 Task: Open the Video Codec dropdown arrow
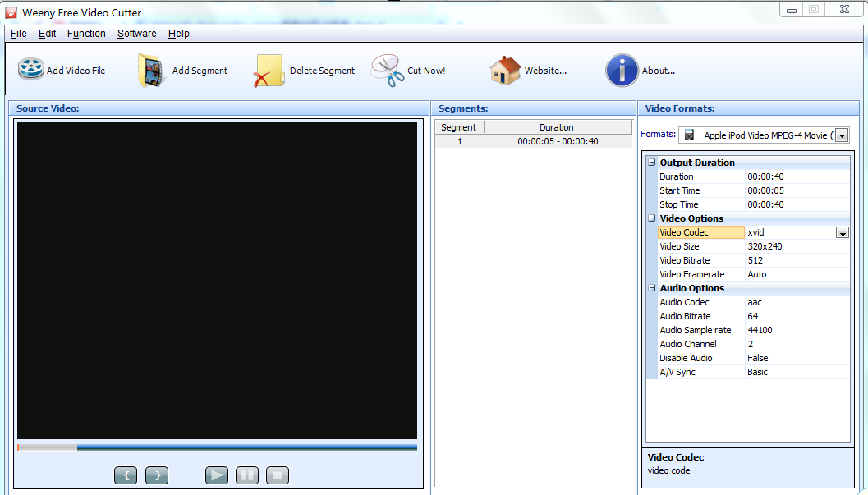pos(843,232)
